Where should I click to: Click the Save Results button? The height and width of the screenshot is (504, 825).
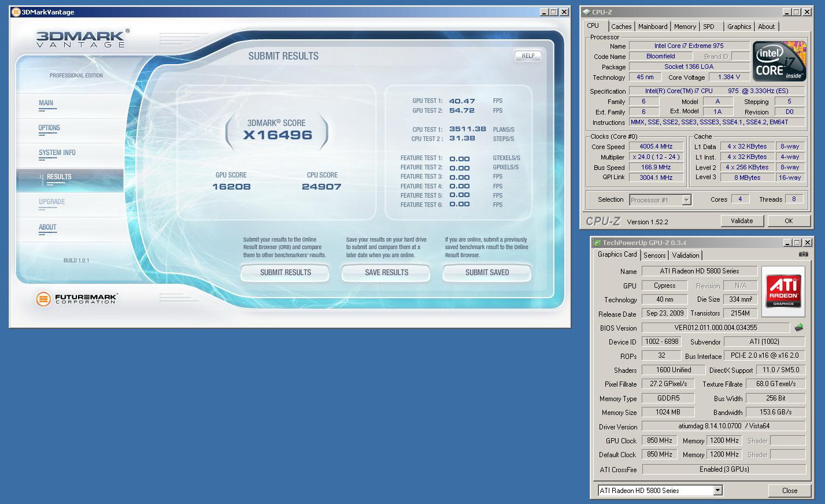click(386, 272)
